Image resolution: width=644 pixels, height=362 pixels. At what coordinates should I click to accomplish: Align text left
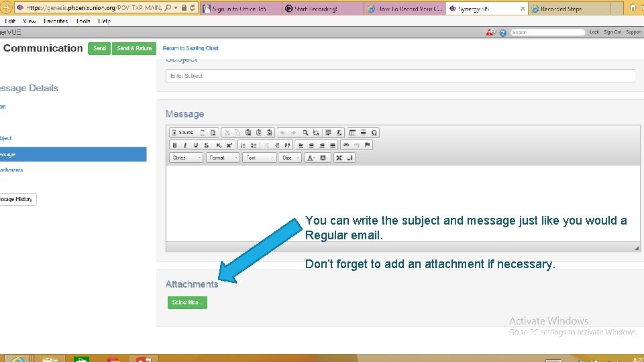click(x=301, y=145)
